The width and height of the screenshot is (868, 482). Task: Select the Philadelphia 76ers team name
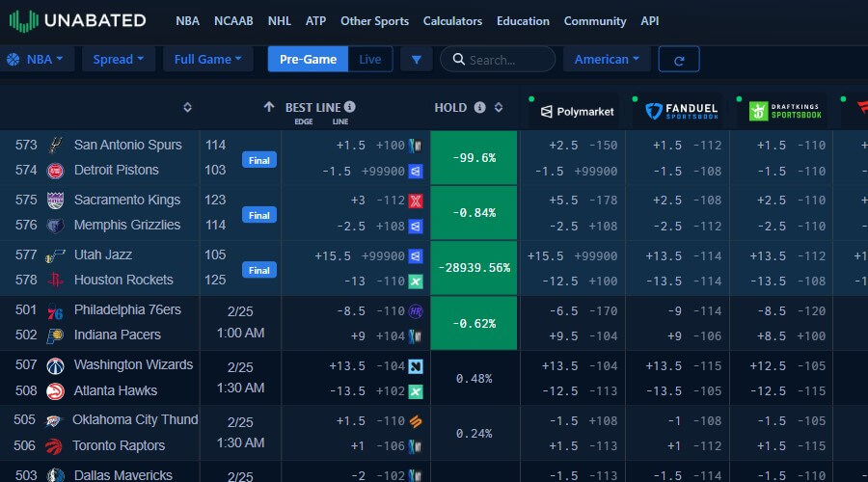tap(127, 309)
